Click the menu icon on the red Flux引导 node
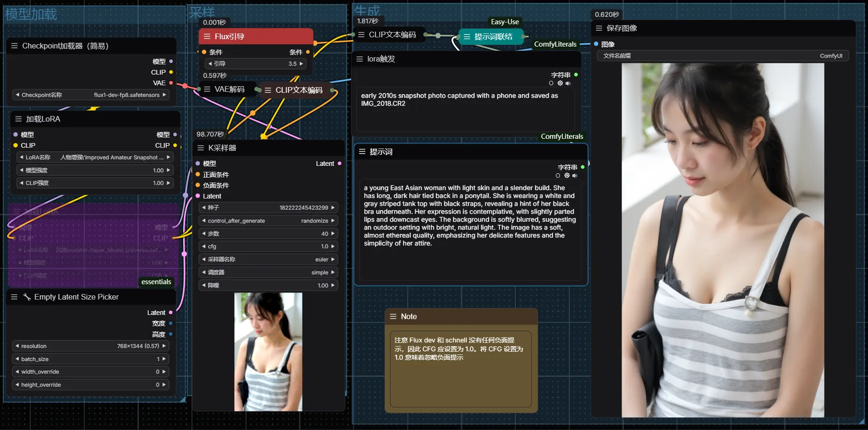The image size is (868, 430). (207, 36)
